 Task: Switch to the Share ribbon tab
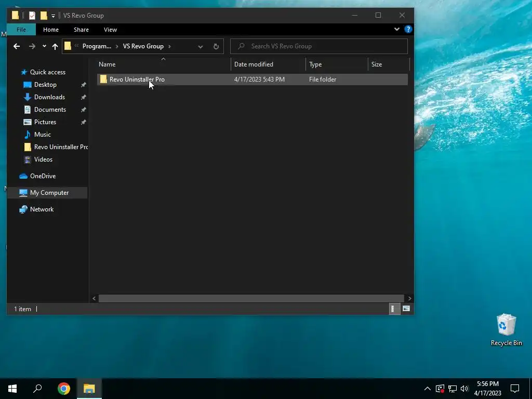pos(82,30)
